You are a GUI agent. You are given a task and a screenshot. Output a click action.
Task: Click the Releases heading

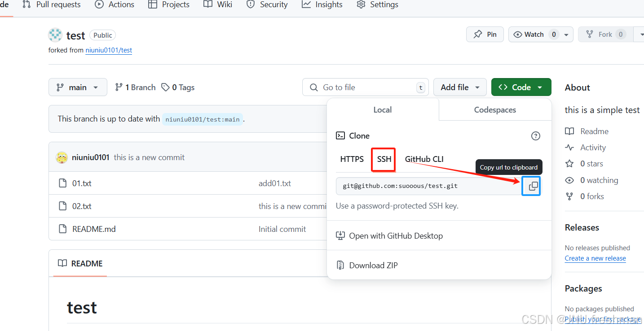[x=582, y=227]
